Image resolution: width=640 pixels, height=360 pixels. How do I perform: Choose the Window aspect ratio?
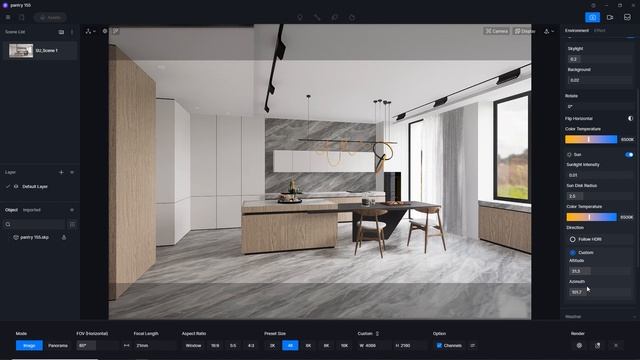(193, 345)
